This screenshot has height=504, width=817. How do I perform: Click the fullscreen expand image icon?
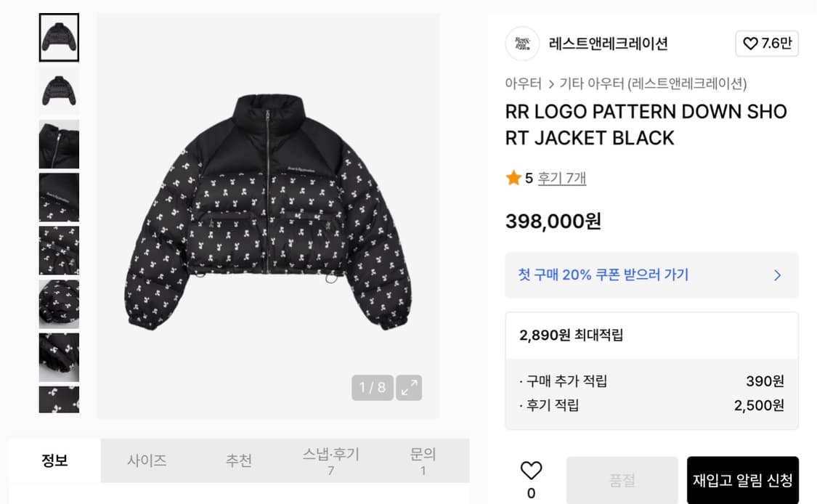[x=409, y=387]
